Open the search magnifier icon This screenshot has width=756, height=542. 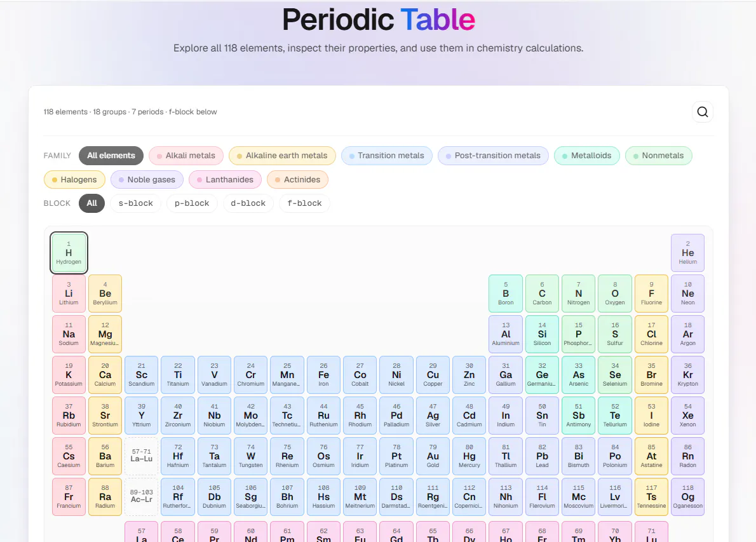703,112
